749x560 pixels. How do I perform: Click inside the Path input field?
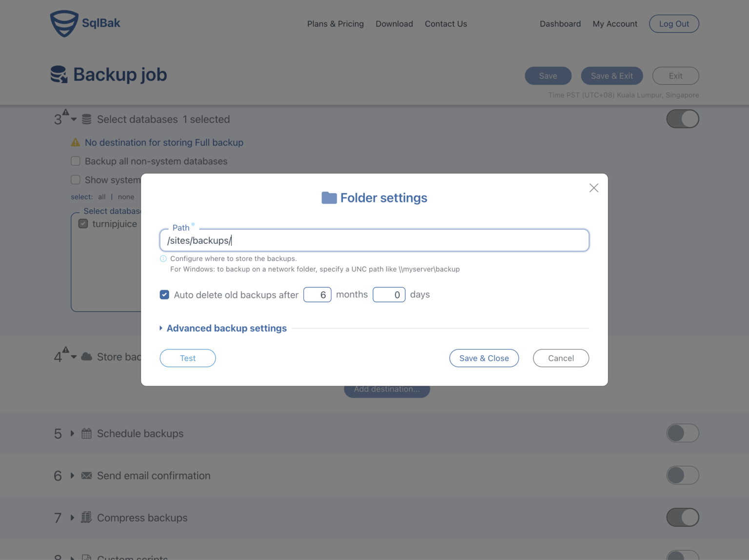374,240
